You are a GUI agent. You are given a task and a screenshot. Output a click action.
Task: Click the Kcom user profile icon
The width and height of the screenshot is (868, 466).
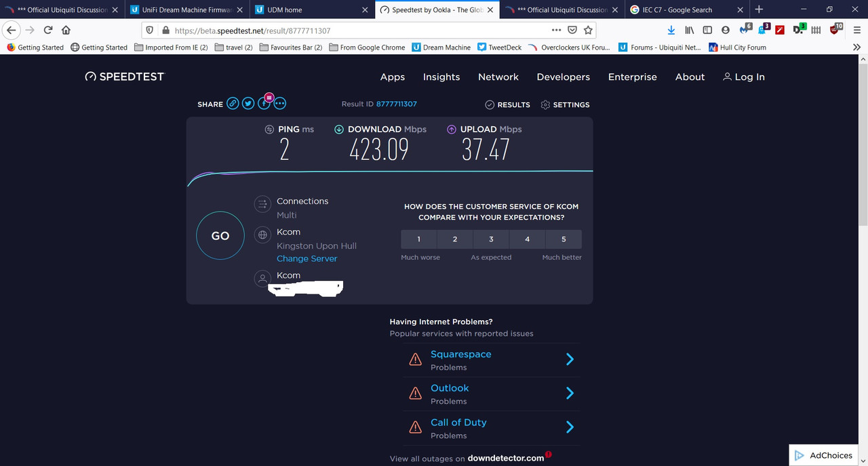coord(262,278)
